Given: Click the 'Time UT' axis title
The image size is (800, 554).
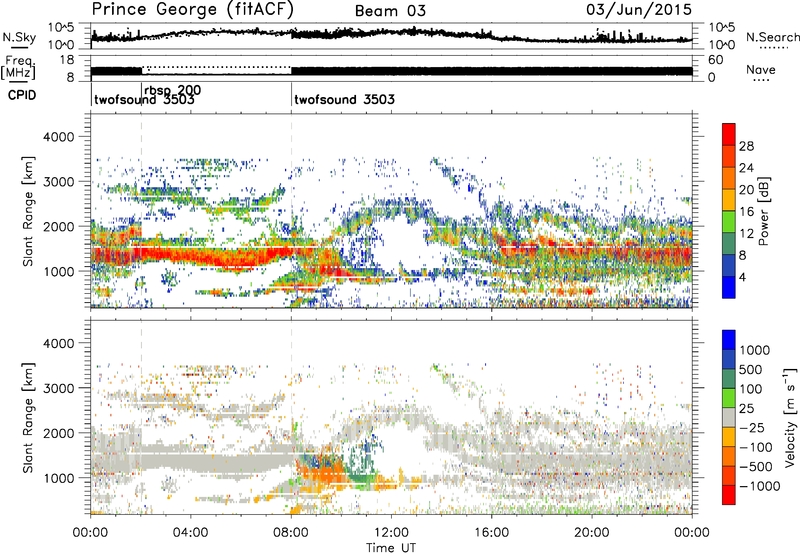Looking at the screenshot, I should 391,548.
